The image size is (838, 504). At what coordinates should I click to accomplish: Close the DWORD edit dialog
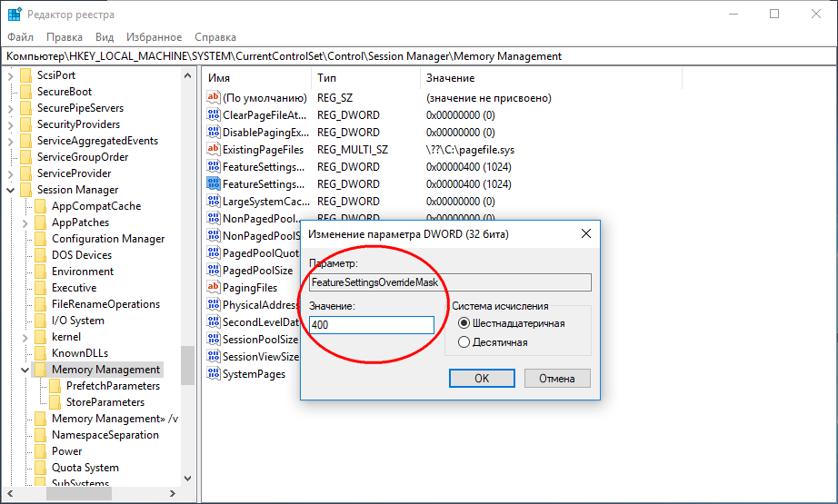585,233
